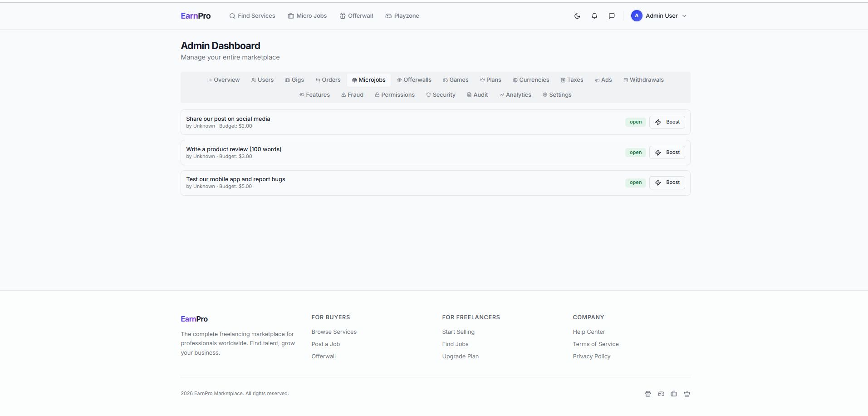Viewport: 868px width, 416px height.
Task: Boost the social media share job
Action: pos(667,122)
